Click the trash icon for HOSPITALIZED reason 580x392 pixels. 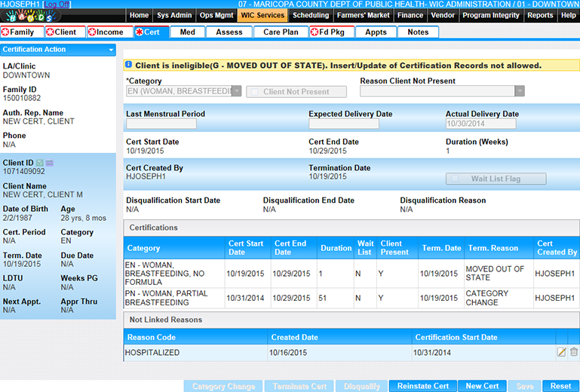point(573,352)
